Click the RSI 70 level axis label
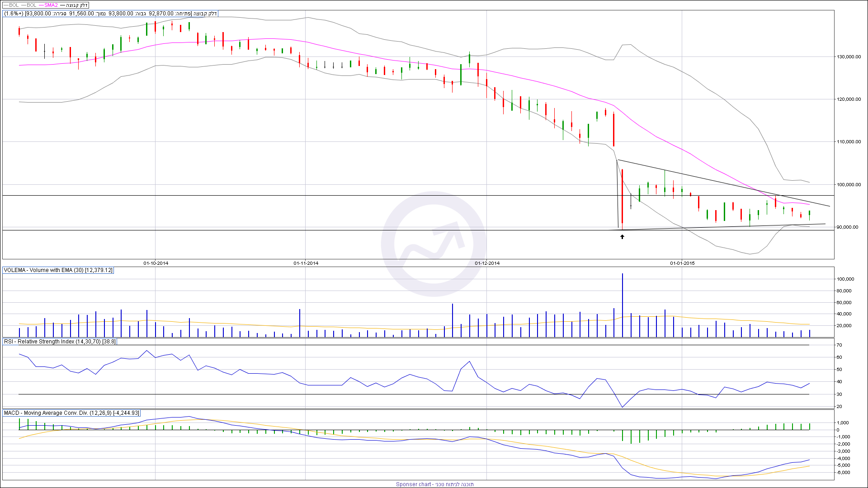868x488 pixels. (x=839, y=345)
